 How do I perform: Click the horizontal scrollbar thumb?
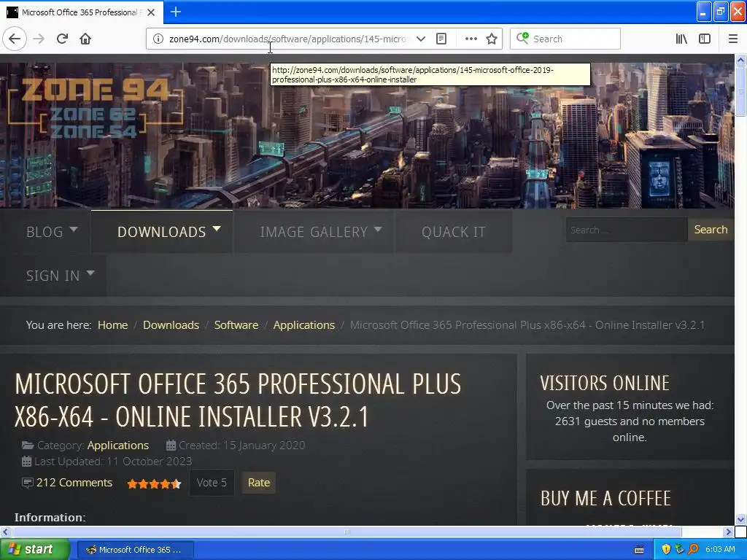pos(347,532)
